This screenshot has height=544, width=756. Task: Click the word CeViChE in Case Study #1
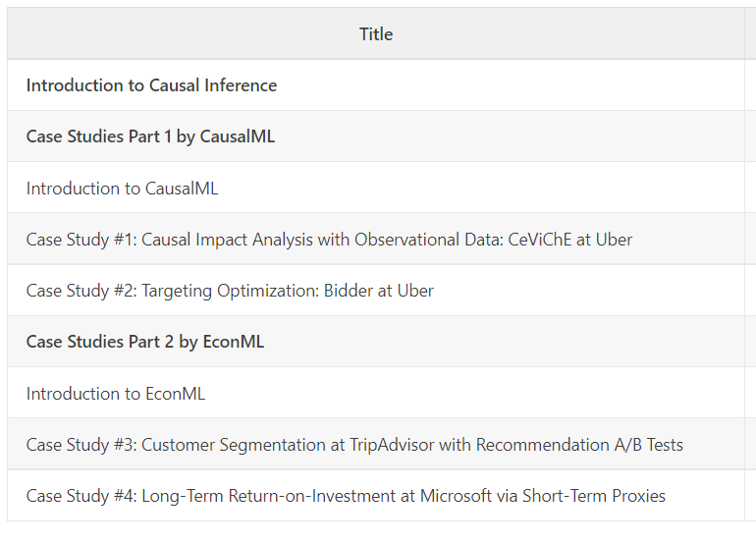[541, 240]
